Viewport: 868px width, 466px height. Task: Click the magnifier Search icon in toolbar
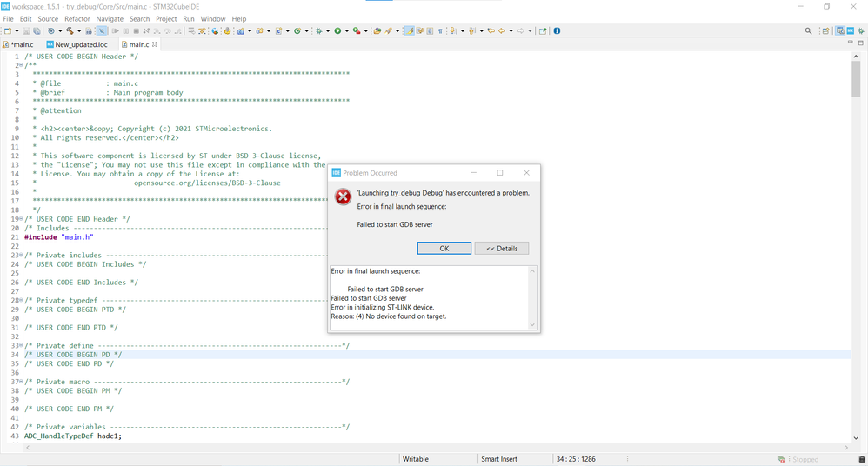pos(808,31)
